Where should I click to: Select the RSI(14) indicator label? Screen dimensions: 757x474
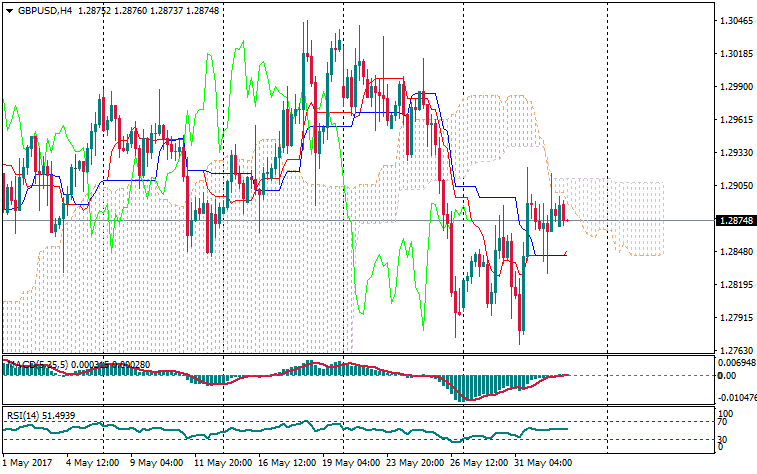[24, 415]
